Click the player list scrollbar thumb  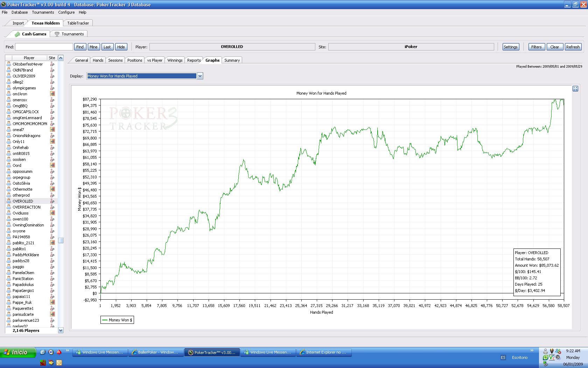point(61,240)
